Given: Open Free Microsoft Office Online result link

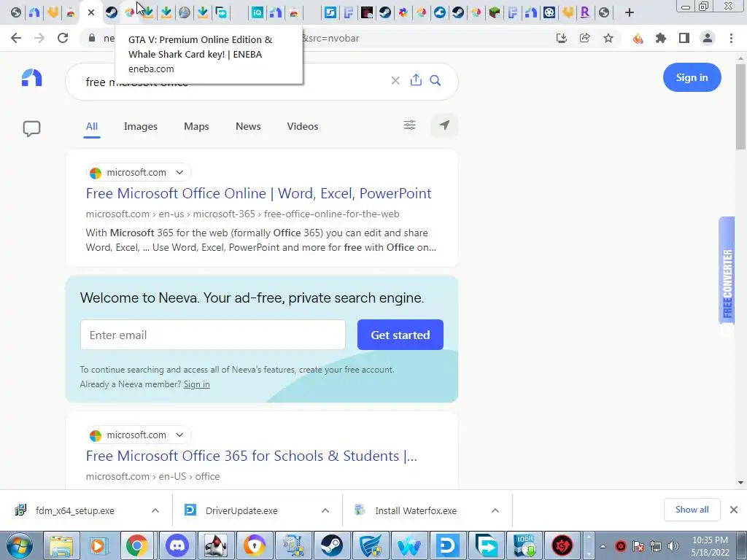Looking at the screenshot, I should point(259,193).
